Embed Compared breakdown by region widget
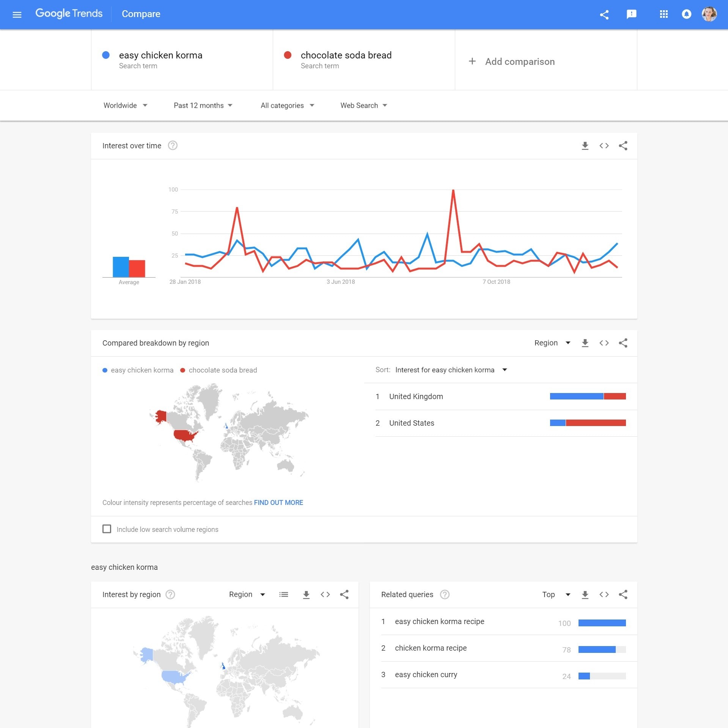 [604, 343]
